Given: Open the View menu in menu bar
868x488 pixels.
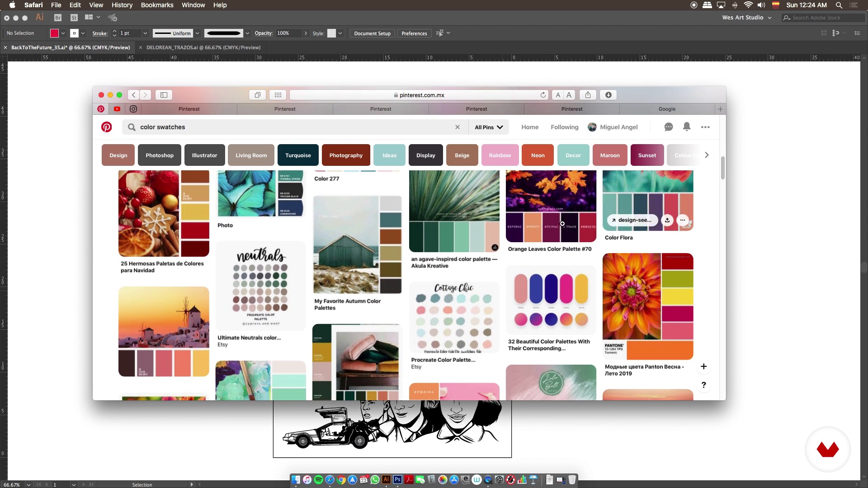Looking at the screenshot, I should point(96,5).
